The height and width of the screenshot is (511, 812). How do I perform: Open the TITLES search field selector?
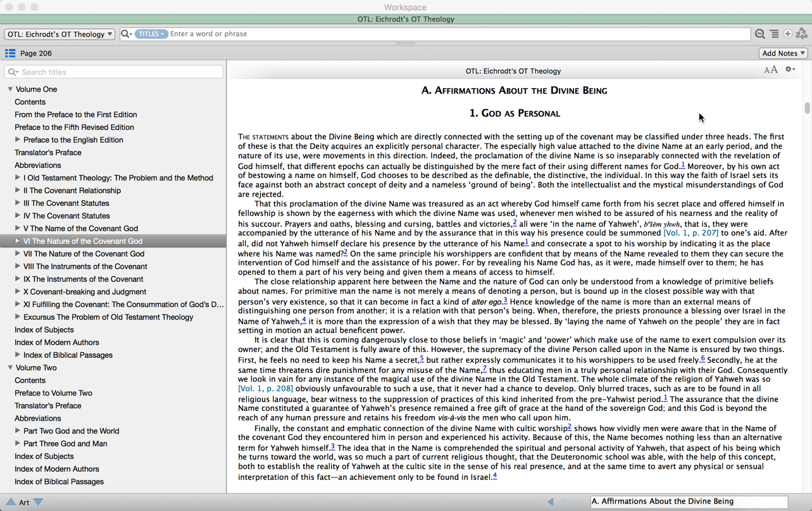click(151, 34)
